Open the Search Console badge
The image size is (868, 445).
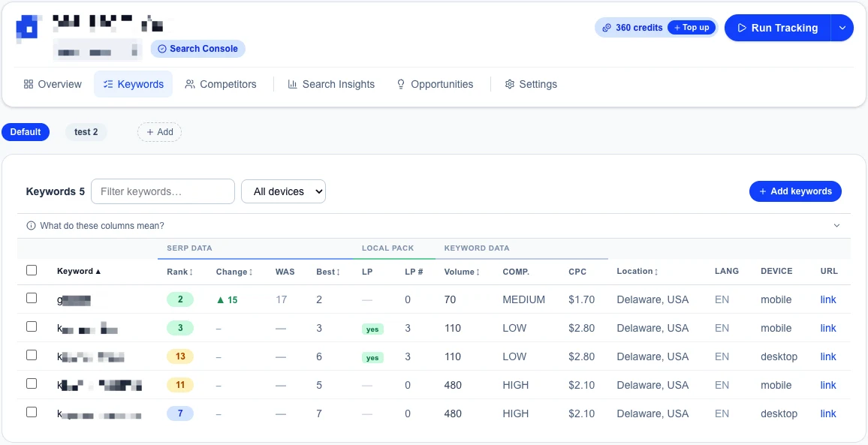[198, 49]
